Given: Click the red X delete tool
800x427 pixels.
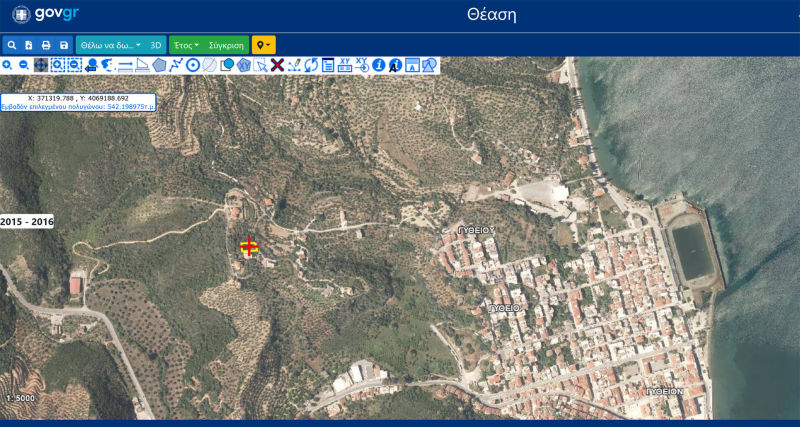Looking at the screenshot, I should [x=277, y=65].
